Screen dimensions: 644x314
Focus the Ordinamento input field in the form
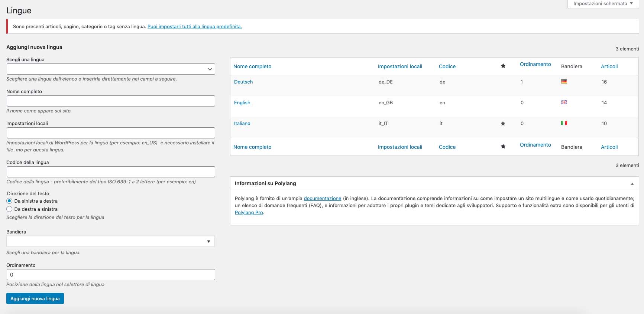pos(111,275)
